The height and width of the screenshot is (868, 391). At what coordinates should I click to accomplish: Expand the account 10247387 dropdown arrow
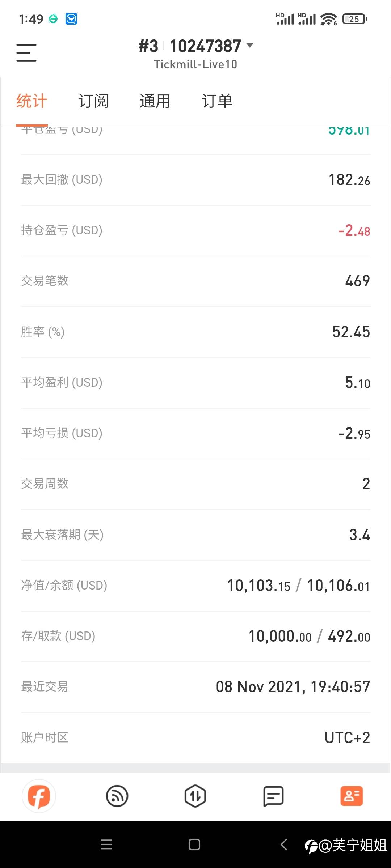tap(250, 45)
